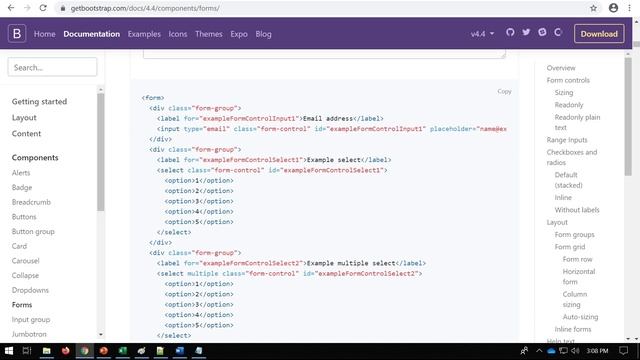Open Carousel docs in sidebar

coord(26,261)
